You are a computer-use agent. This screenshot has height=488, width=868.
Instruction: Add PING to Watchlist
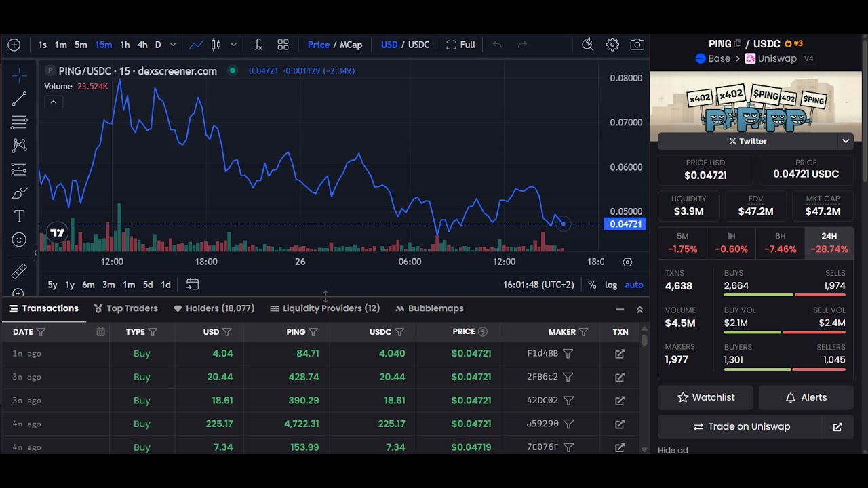click(x=705, y=398)
